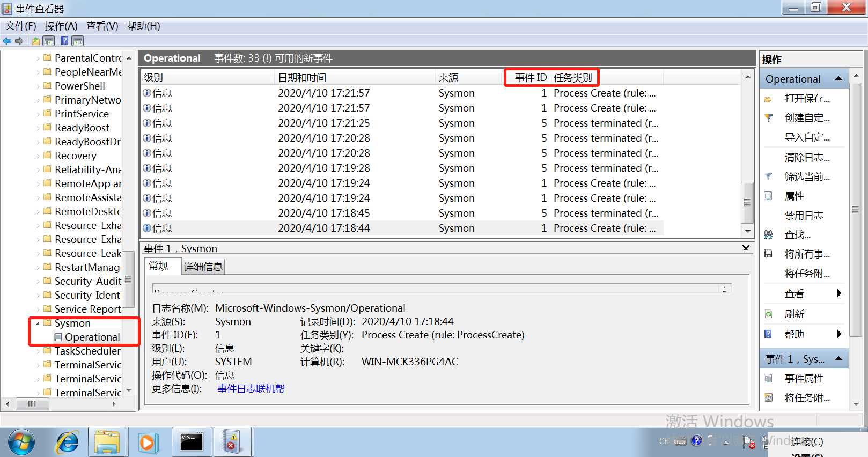
Task: Collapse the 事件 1, Sys... actions section
Action: click(839, 359)
